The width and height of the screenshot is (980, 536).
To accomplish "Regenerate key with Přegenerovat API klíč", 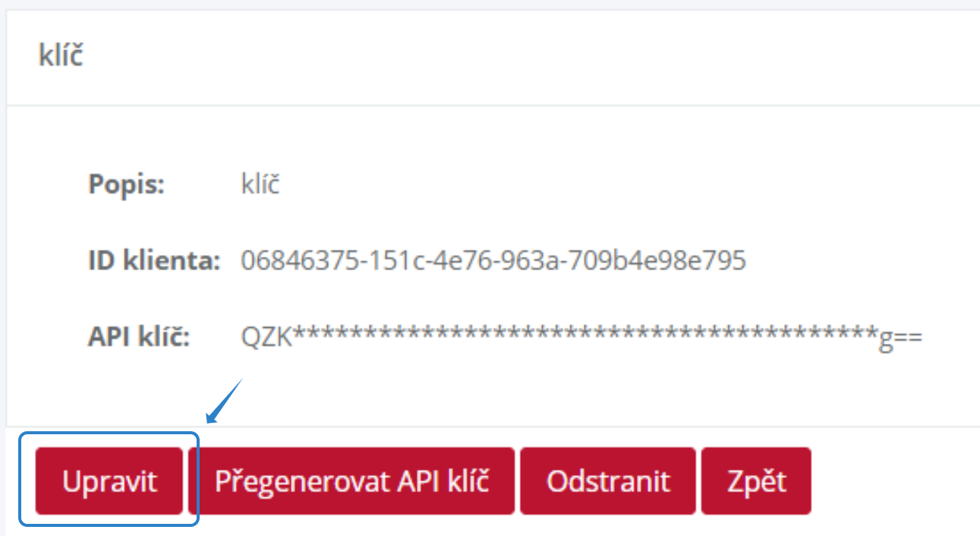I will click(x=351, y=481).
